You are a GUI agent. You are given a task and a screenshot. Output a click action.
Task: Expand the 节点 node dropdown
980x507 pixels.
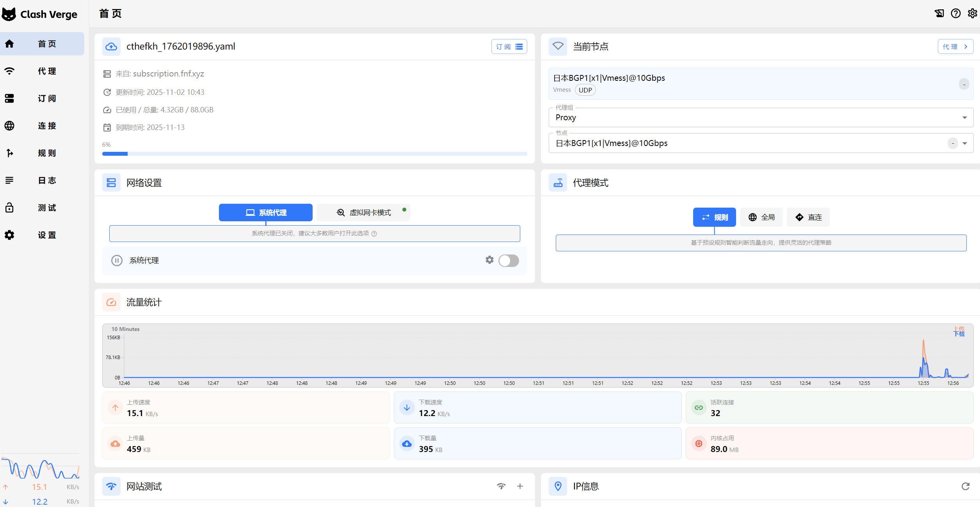click(965, 144)
